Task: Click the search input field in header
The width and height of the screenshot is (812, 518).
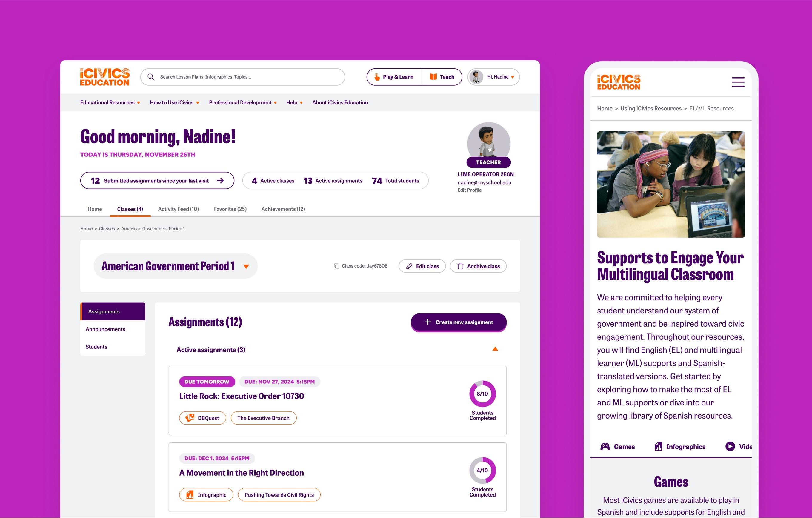Action: click(x=243, y=76)
